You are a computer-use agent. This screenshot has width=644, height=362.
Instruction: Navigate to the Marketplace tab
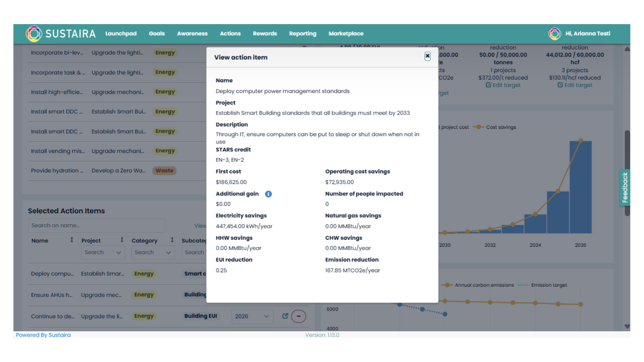(x=346, y=34)
